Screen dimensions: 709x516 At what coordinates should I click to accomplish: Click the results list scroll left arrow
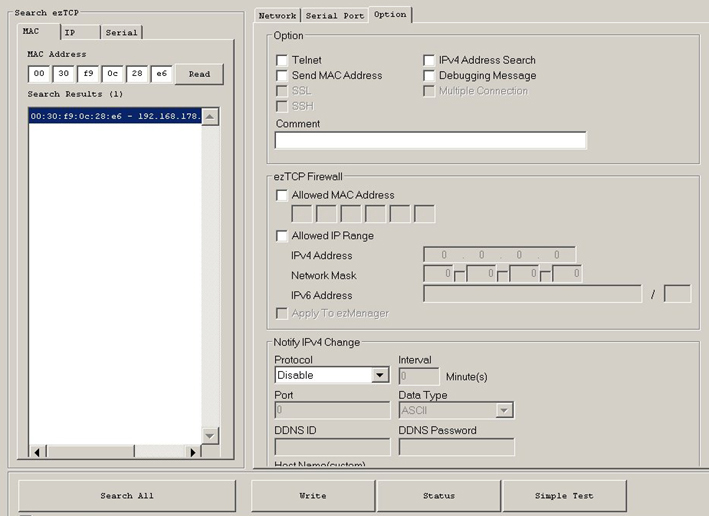point(37,452)
